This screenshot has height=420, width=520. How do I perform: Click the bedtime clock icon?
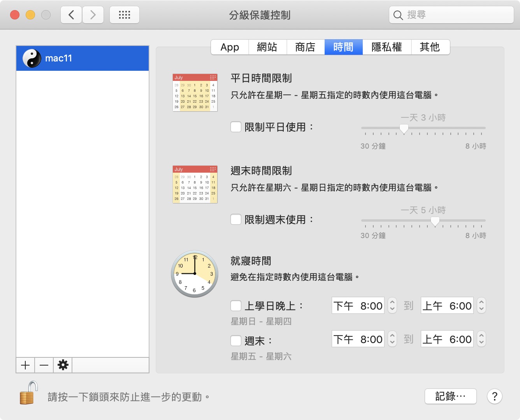click(195, 274)
